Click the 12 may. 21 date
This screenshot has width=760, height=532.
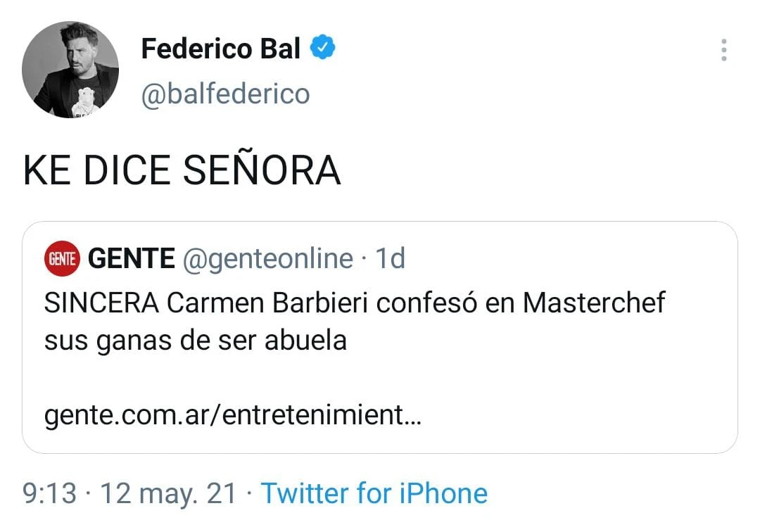[x=169, y=493]
